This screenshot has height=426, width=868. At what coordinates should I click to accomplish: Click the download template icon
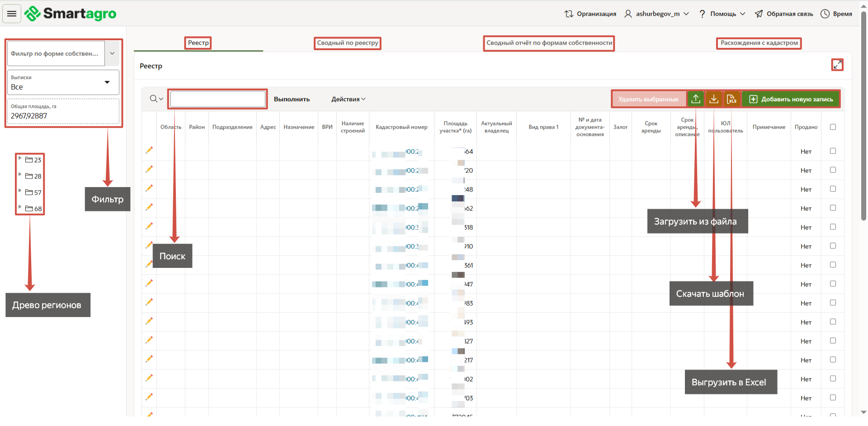(x=714, y=99)
